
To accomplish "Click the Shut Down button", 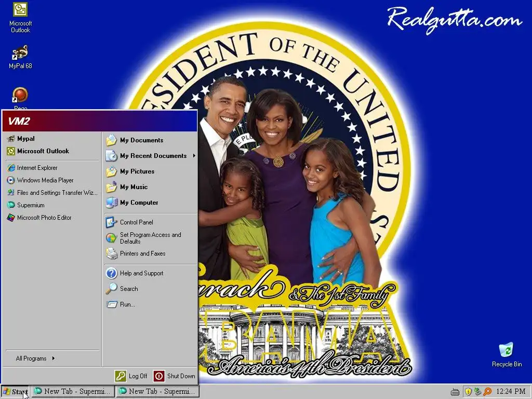I will click(175, 376).
